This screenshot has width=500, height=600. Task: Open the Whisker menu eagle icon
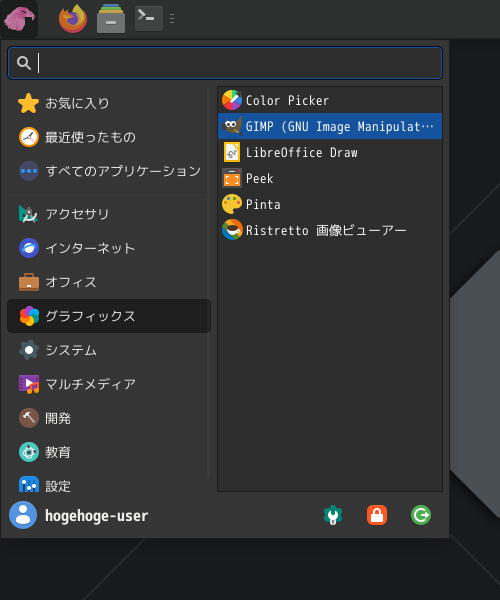coord(19,19)
